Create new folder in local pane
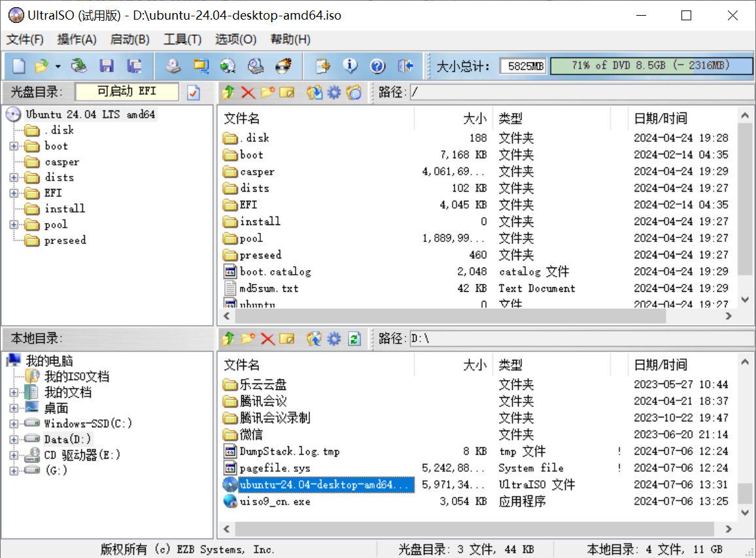This screenshot has width=756, height=558. coord(248,339)
